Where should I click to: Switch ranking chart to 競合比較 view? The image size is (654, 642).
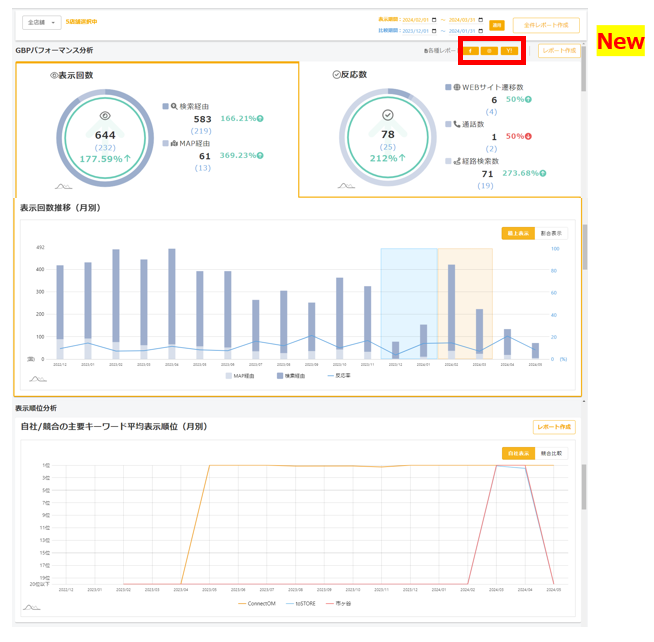[551, 453]
